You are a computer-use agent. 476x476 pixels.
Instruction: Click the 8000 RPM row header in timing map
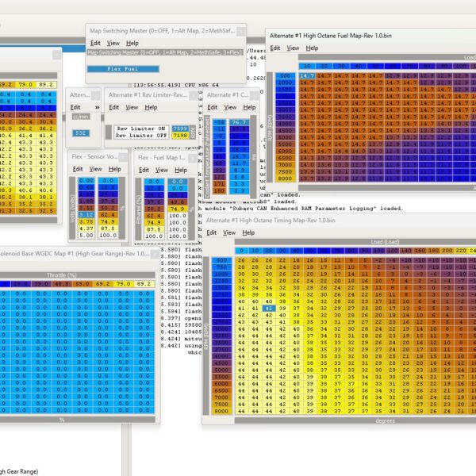[221, 411]
